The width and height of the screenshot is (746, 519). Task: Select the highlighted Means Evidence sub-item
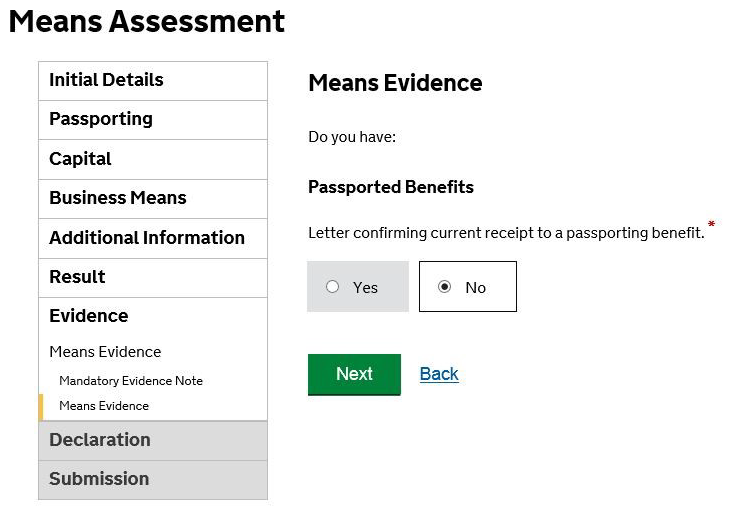coord(104,406)
